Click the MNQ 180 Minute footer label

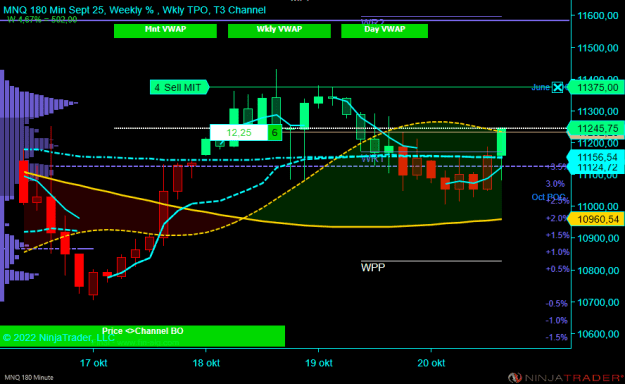(29, 377)
